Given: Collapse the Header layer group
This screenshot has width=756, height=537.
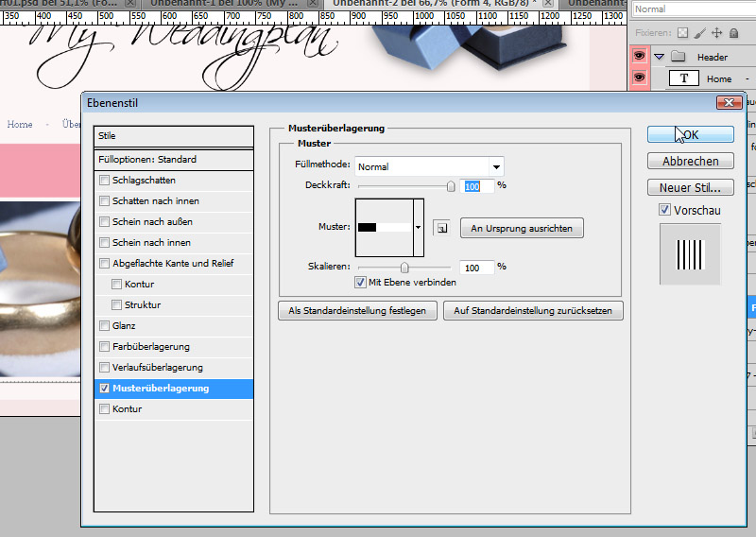Looking at the screenshot, I should pos(660,57).
